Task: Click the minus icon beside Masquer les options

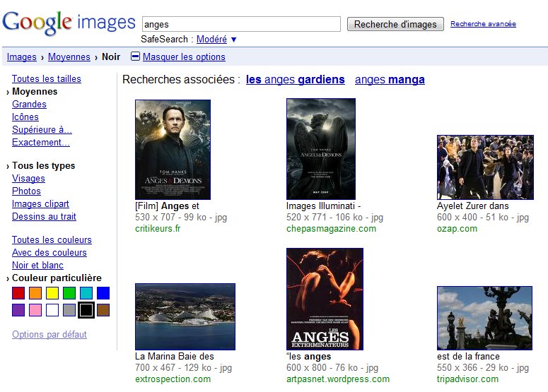Action: coord(135,57)
